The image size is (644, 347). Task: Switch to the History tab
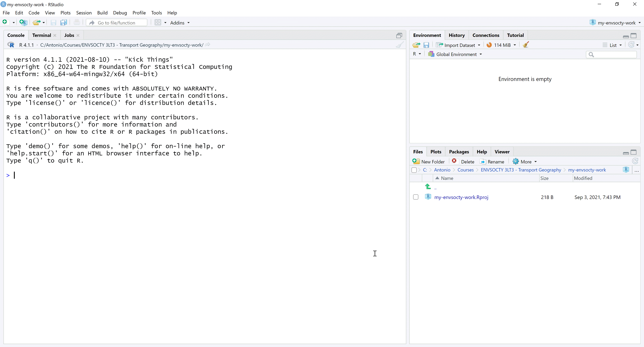pyautogui.click(x=457, y=35)
